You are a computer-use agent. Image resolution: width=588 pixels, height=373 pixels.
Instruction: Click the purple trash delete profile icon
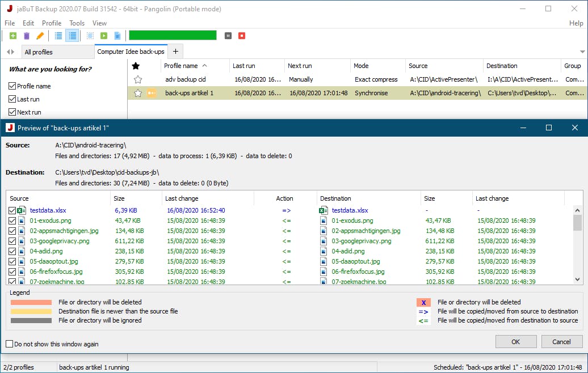tap(27, 36)
